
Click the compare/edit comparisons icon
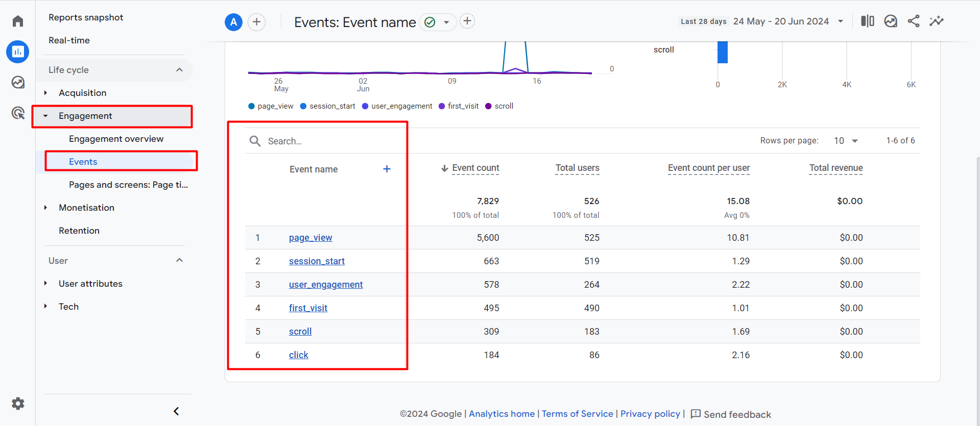tap(867, 21)
